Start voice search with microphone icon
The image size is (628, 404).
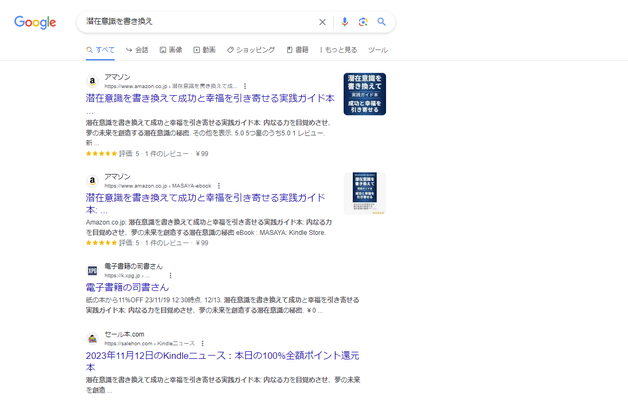[x=344, y=22]
